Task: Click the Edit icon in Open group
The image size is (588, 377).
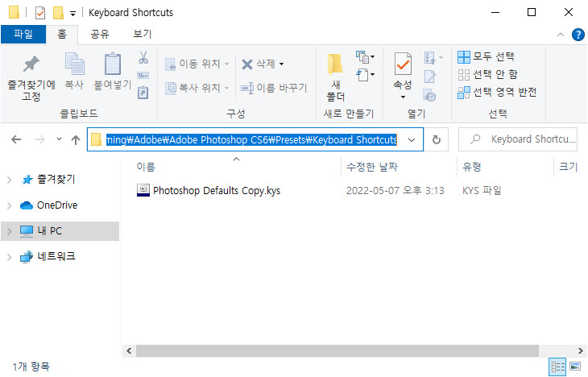Action: (430, 77)
